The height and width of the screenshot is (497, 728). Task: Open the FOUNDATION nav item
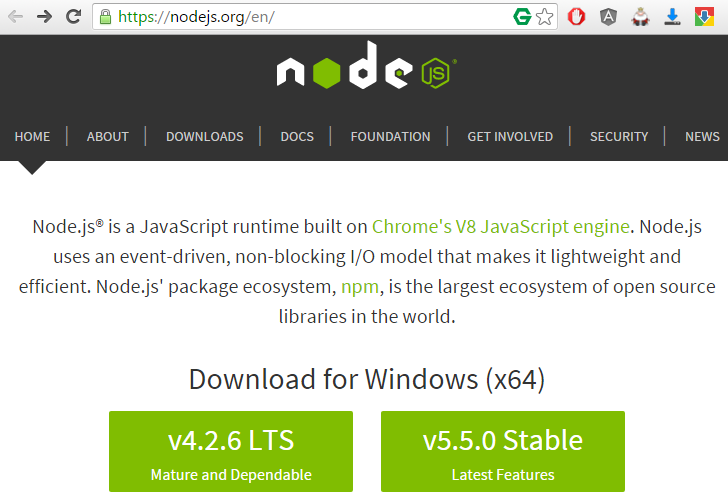pyautogui.click(x=390, y=137)
